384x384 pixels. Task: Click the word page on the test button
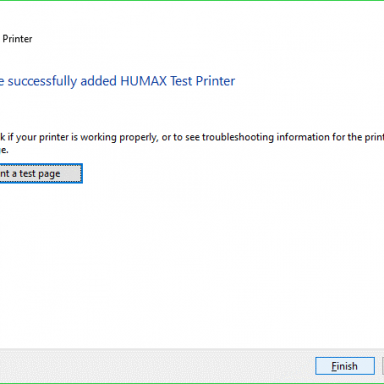pyautogui.click(x=49, y=174)
